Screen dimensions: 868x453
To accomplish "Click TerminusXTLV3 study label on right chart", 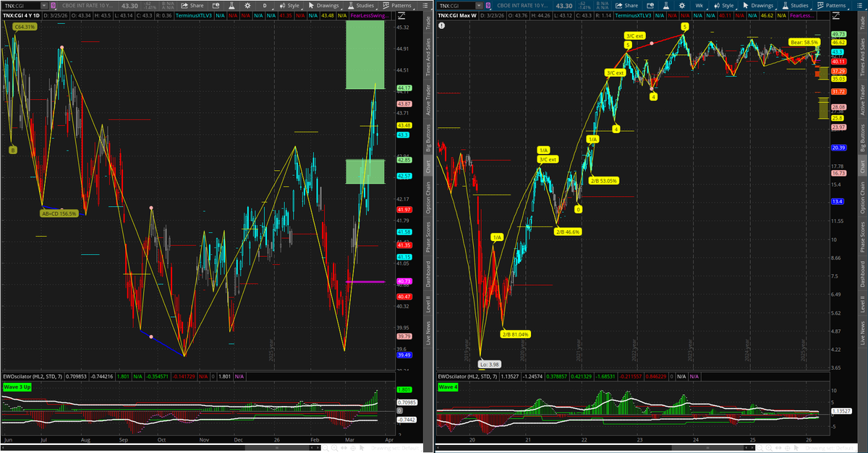I will tap(634, 16).
